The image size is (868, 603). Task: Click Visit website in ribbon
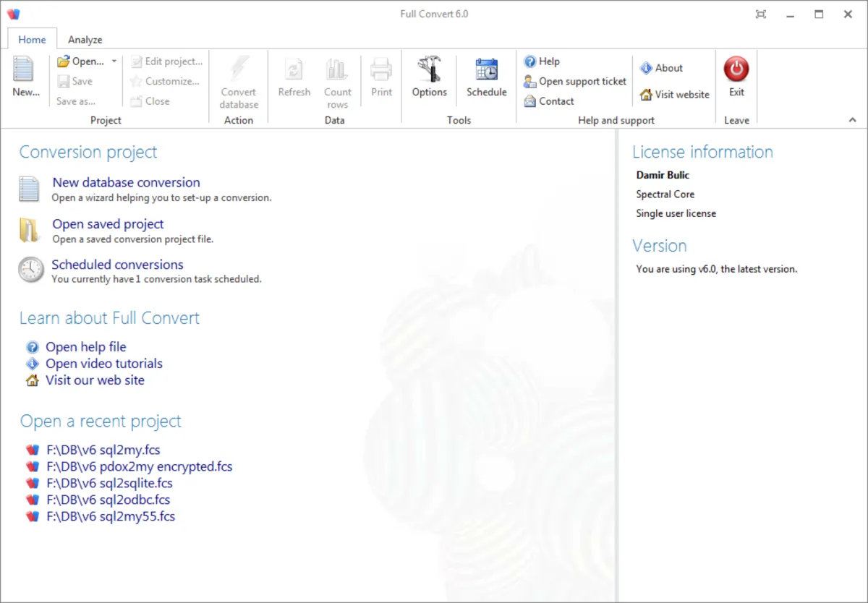click(x=674, y=95)
